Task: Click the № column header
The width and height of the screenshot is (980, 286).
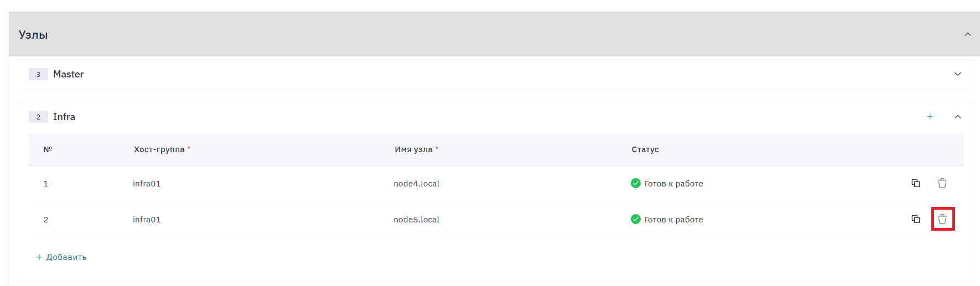Action: point(48,149)
